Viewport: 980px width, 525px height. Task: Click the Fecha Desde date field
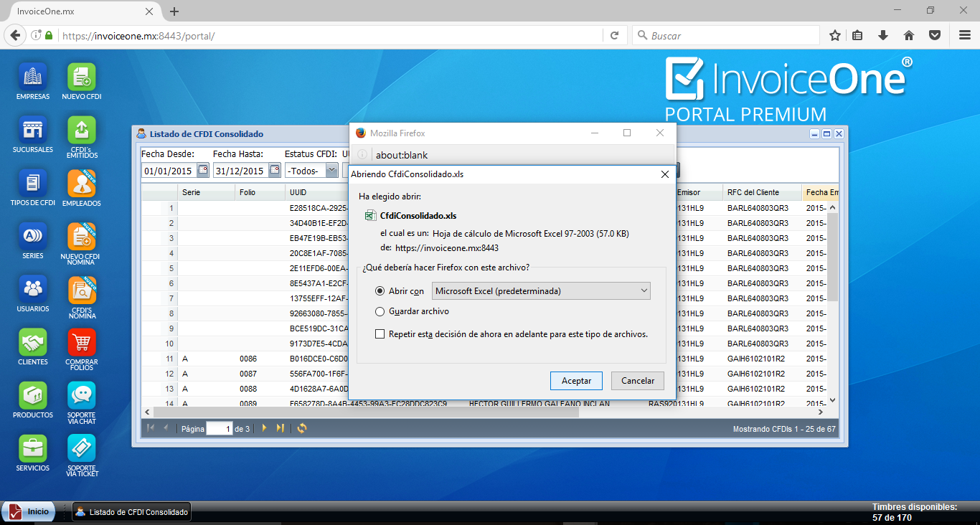pos(169,171)
